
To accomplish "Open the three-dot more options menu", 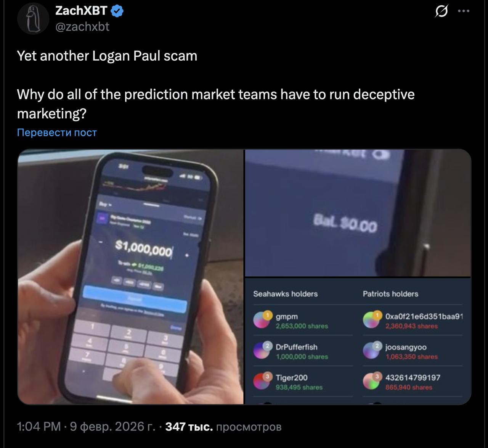I will click(464, 11).
